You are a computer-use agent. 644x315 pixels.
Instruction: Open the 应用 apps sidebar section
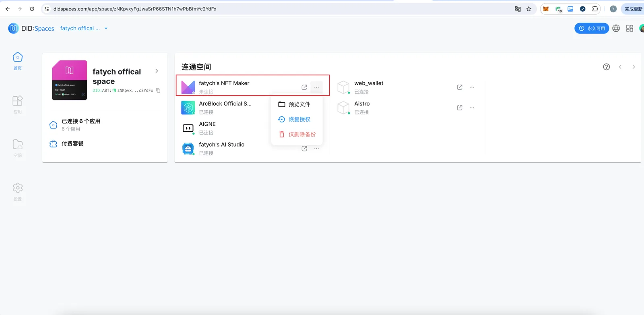(18, 105)
